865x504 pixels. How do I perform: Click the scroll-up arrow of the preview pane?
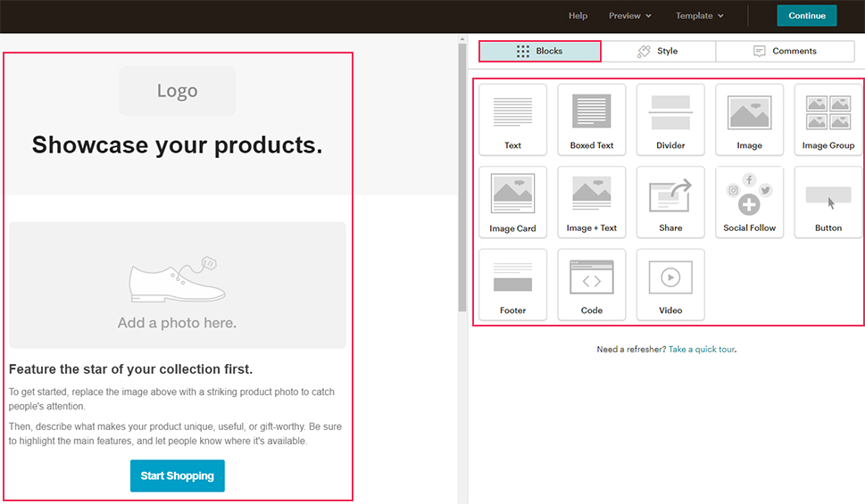(462, 39)
